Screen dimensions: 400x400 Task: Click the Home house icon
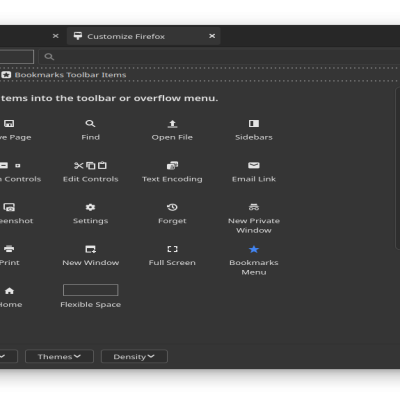click(x=9, y=291)
